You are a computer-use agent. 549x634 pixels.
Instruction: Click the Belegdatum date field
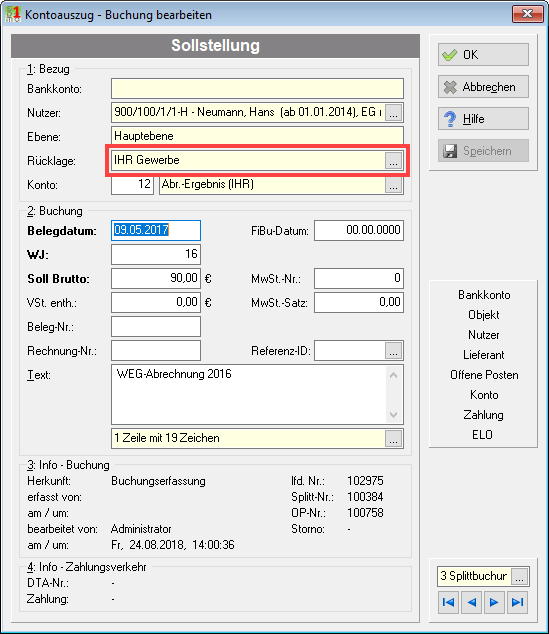pos(156,230)
